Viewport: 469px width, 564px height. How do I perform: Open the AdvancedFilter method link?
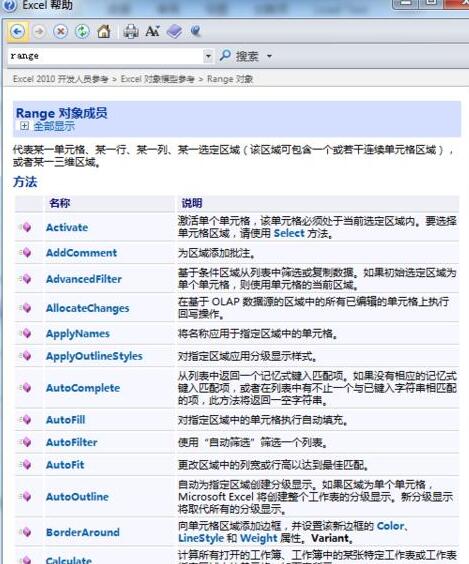[84, 279]
